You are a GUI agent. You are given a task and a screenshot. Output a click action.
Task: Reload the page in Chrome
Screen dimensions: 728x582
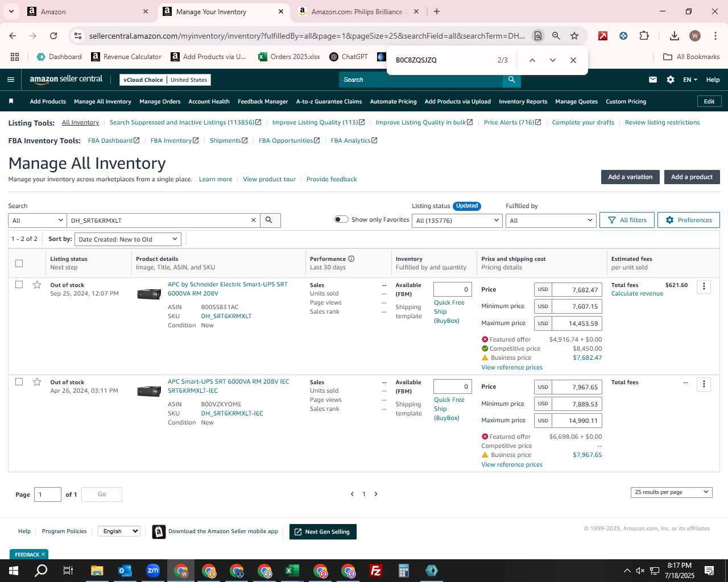pos(53,36)
